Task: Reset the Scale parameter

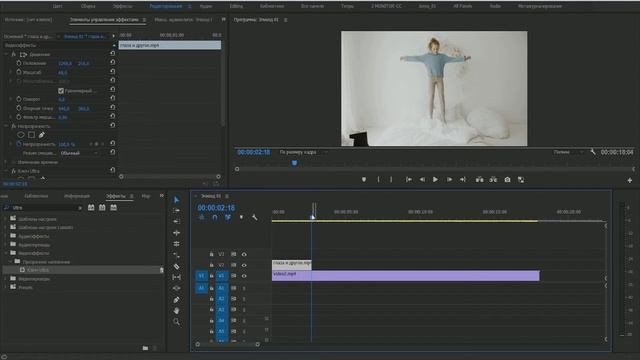Action: pyautogui.click(x=113, y=72)
